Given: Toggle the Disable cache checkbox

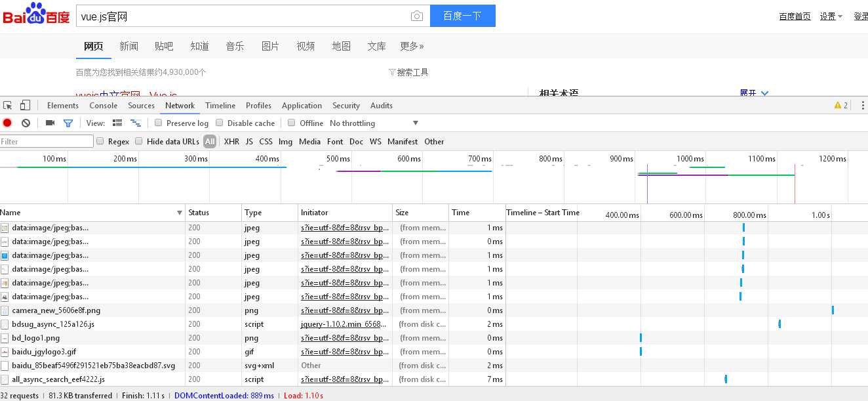Looking at the screenshot, I should [x=220, y=123].
